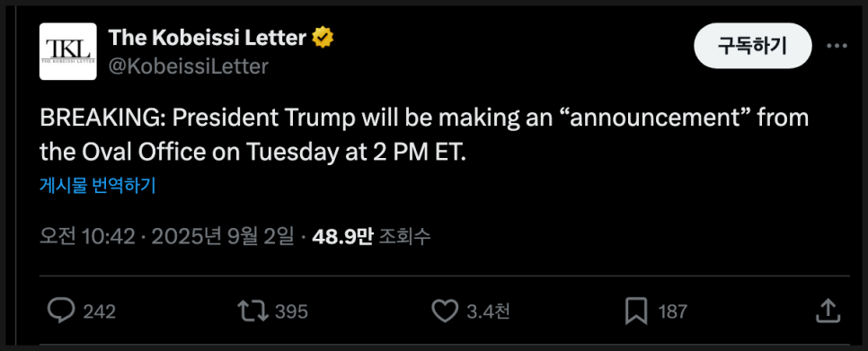View the 48.9만 조회수 view count
This screenshot has height=351, width=868.
pos(371,237)
